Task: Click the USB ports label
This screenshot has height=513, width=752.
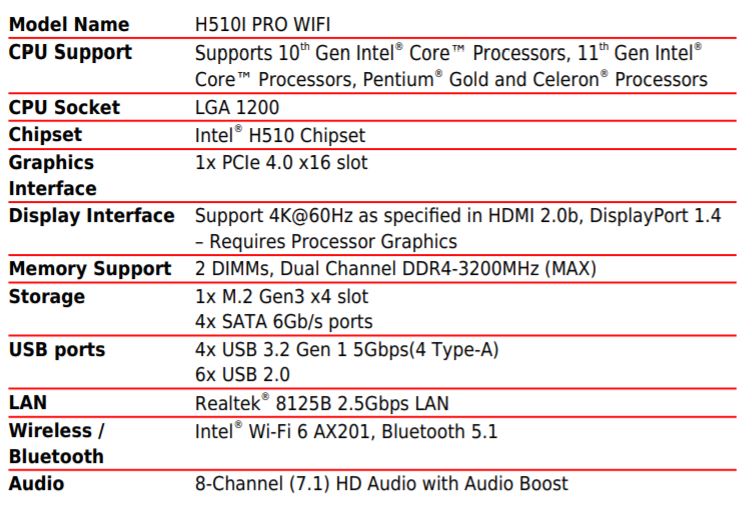Action: pos(57,350)
